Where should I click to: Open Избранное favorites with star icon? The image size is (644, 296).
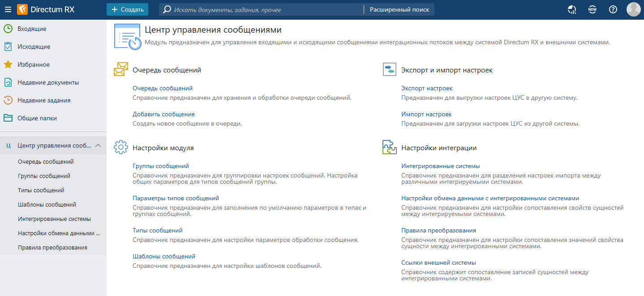pos(33,64)
